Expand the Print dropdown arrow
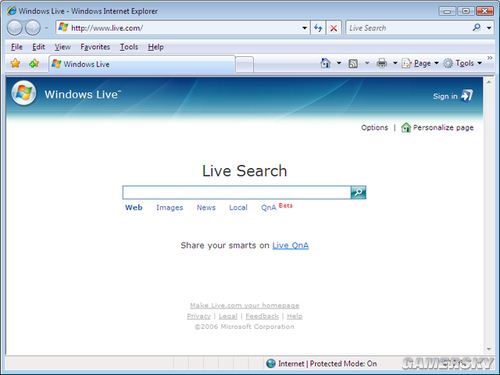The image size is (500, 375). tap(395, 63)
